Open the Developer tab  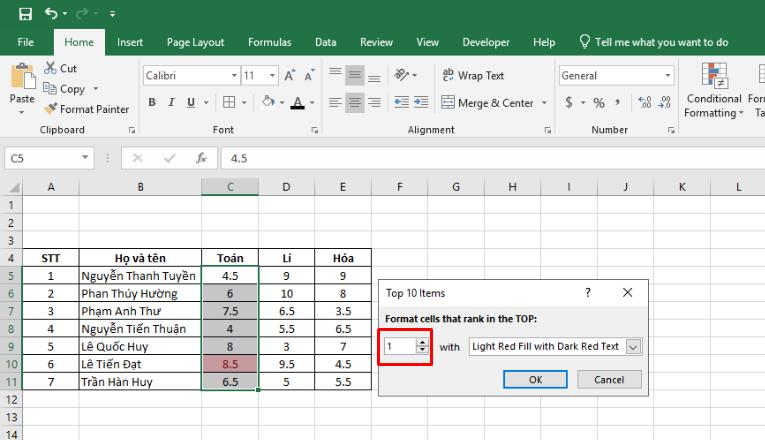pos(486,42)
